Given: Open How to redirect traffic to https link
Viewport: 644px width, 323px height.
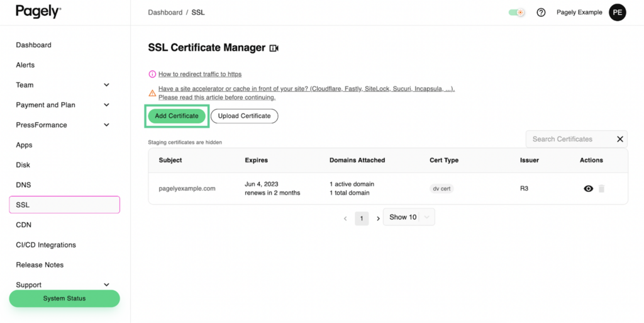Looking at the screenshot, I should [x=199, y=74].
